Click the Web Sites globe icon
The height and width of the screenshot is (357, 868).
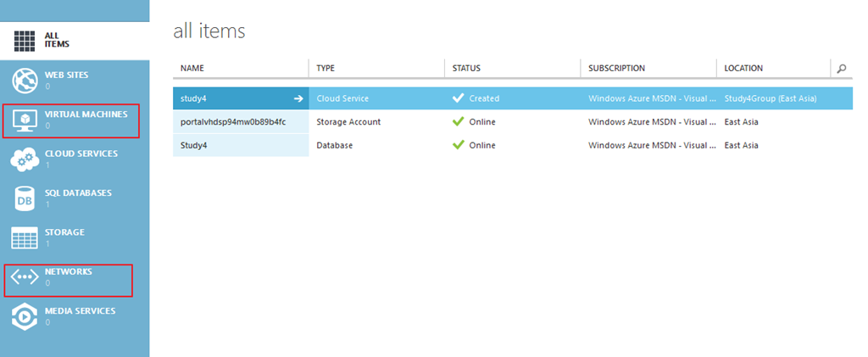[25, 81]
